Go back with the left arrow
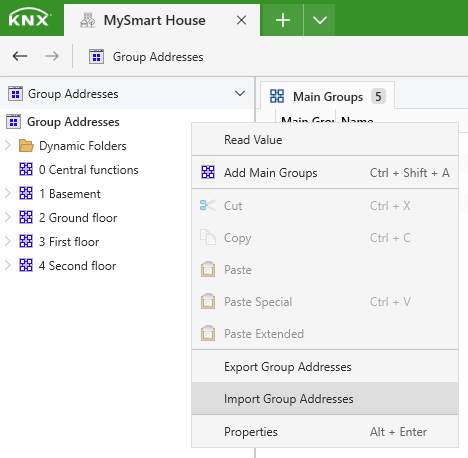Image resolution: width=468 pixels, height=458 pixels. (x=20, y=56)
